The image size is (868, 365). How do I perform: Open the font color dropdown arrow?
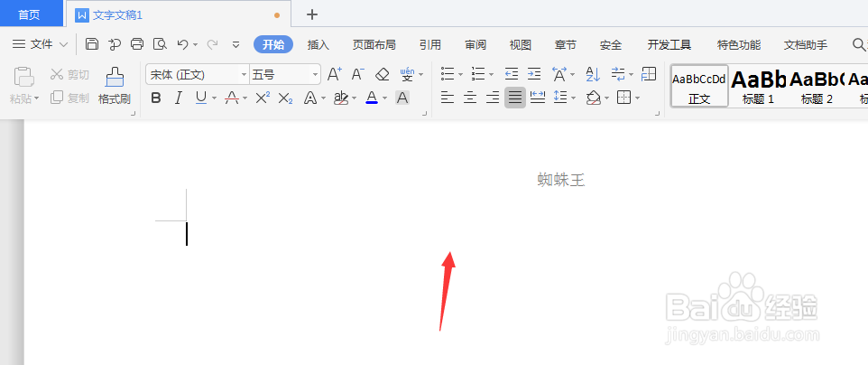click(384, 98)
